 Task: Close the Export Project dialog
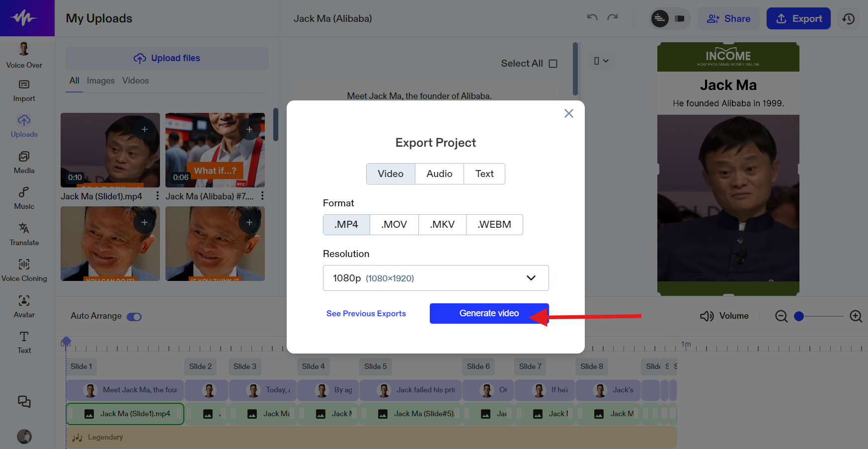[569, 113]
